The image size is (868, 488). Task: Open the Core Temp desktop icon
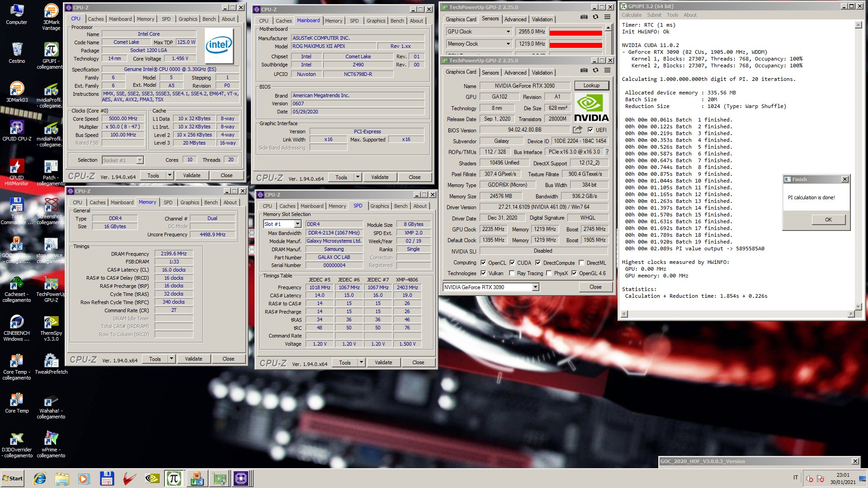click(x=17, y=403)
